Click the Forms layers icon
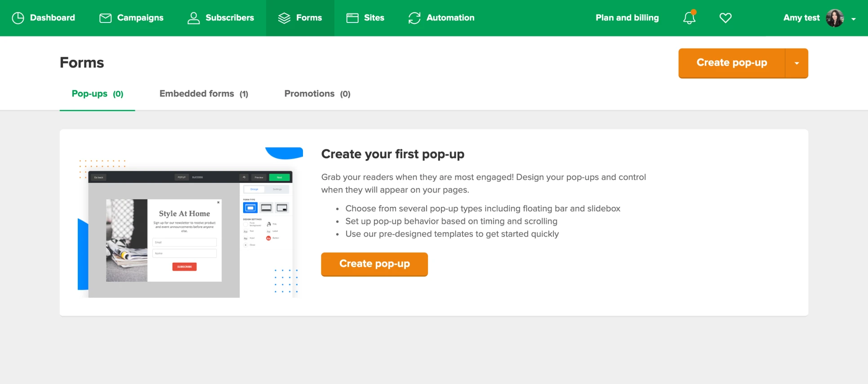This screenshot has height=384, width=868. pos(284,18)
